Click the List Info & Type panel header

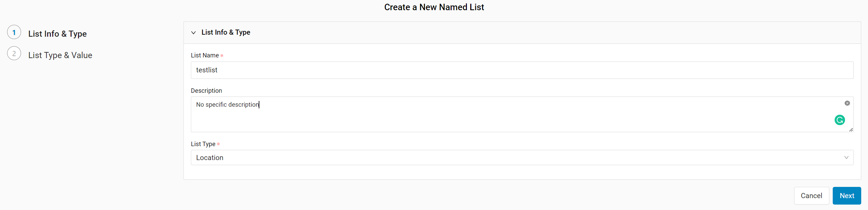[522, 33]
